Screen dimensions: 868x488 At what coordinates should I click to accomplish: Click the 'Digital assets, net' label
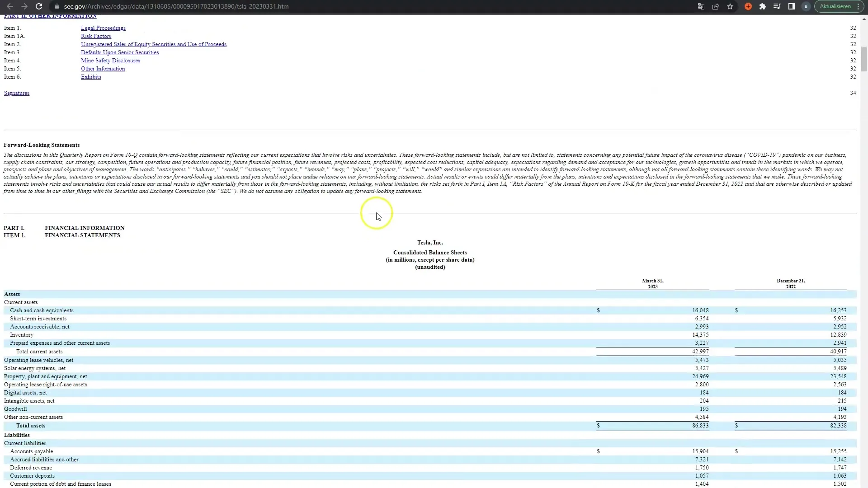[25, 393]
